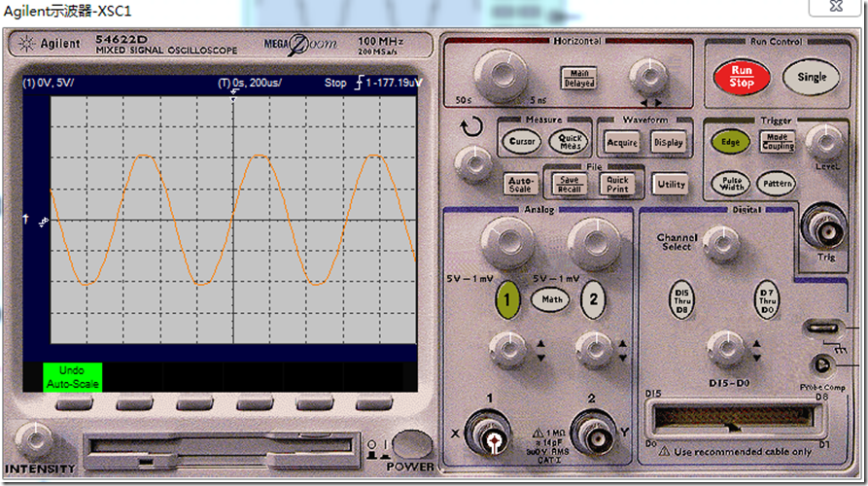
Task: Click the Single acquisition button
Action: coord(812,77)
